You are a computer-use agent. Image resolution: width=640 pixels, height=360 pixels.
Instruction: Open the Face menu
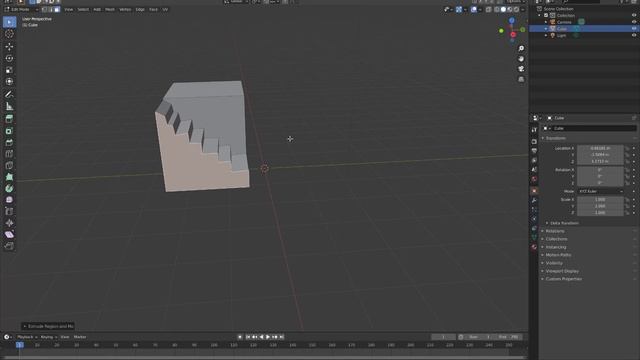(x=153, y=9)
